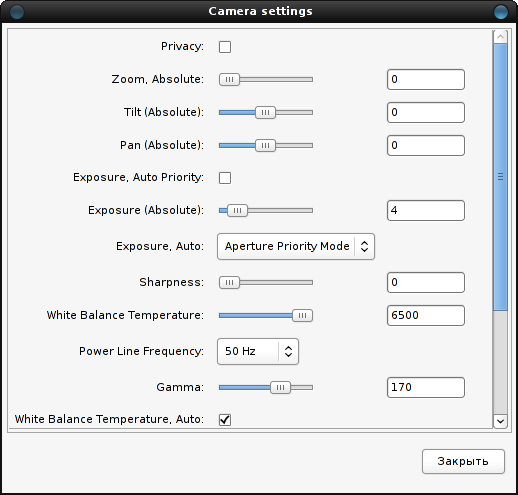Open Power Line Frequency dropdown
Screen dimensions: 518x495
point(258,351)
